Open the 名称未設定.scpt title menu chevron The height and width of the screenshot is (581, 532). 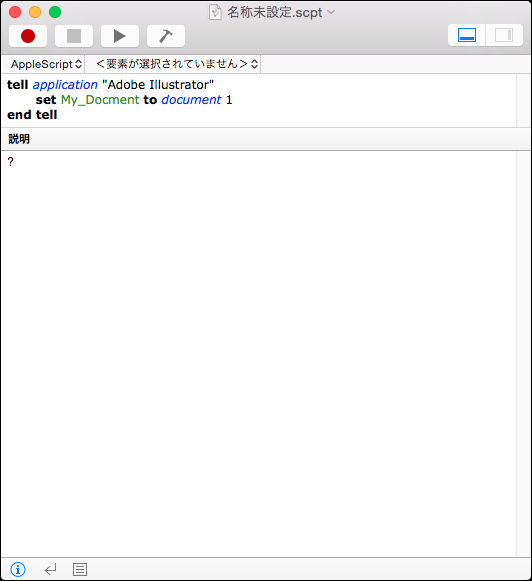point(331,12)
